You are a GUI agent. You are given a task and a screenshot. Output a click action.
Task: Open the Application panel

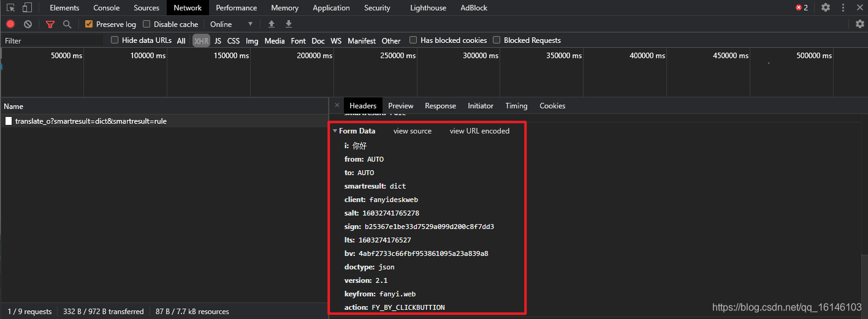click(x=332, y=7)
